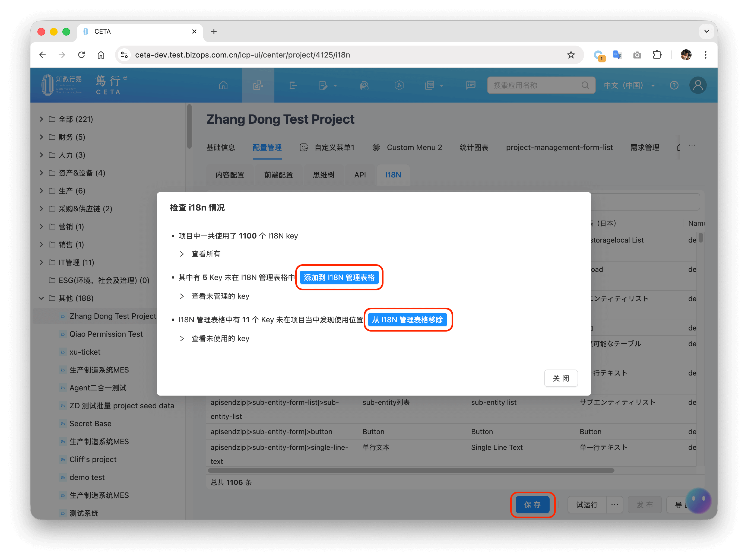The image size is (748, 560).
Task: Click the 保存 button
Action: pos(532,505)
